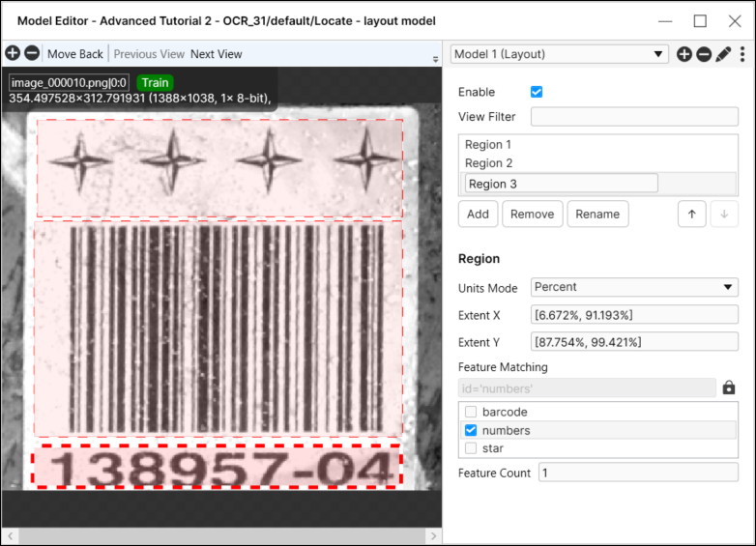Open the Model 1 (Layout) dropdown

click(x=559, y=54)
